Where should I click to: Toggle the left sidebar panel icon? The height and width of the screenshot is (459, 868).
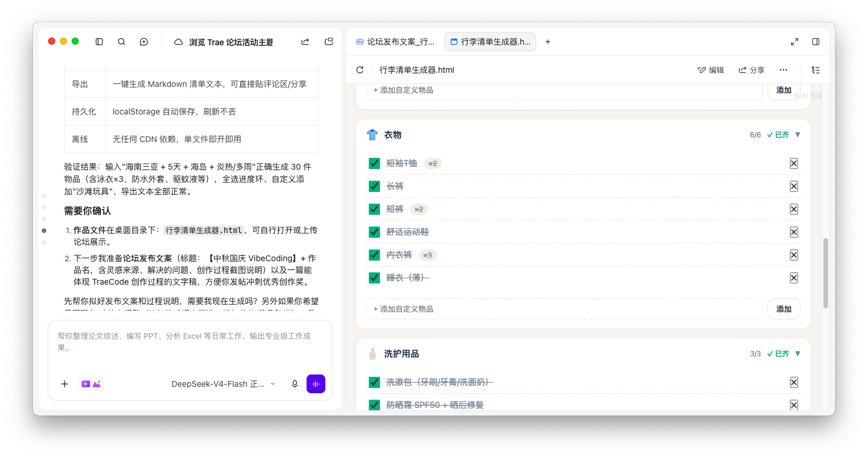click(x=99, y=42)
